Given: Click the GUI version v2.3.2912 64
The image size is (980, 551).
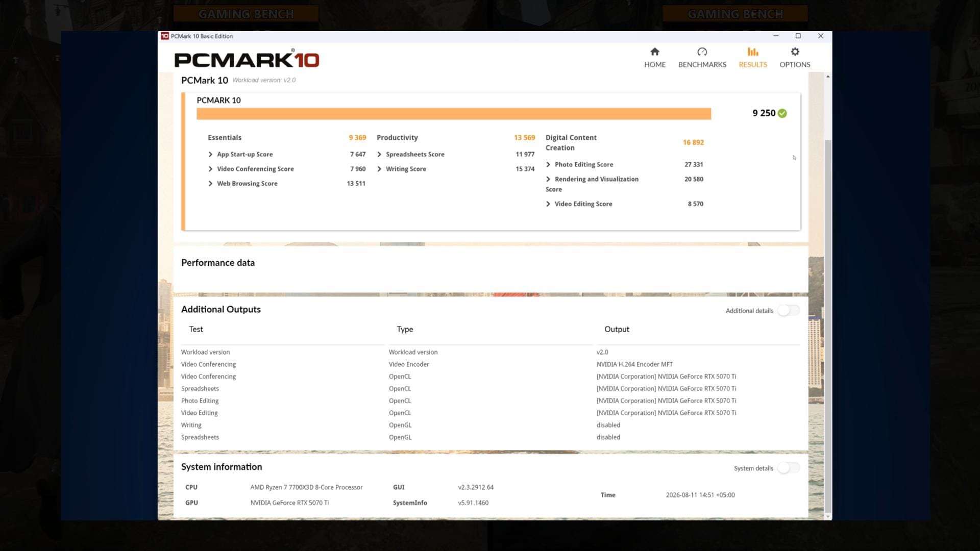Looking at the screenshot, I should [x=476, y=487].
